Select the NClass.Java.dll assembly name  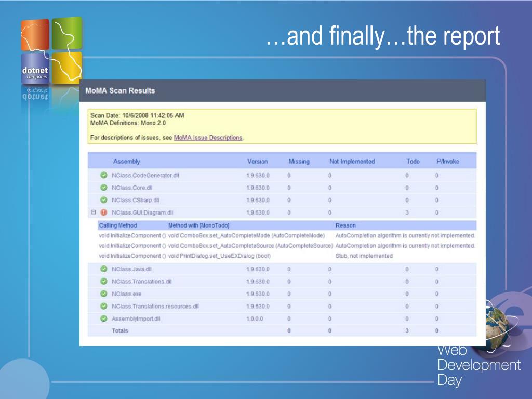click(x=131, y=269)
